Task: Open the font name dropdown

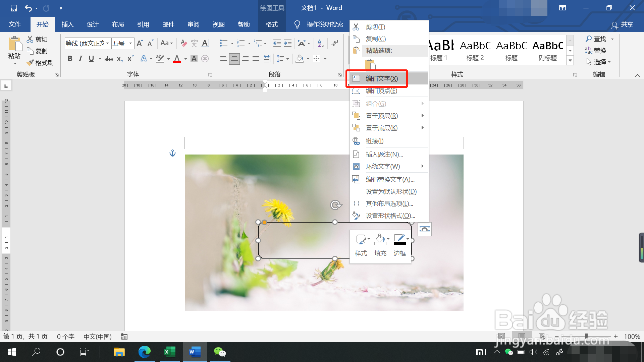Action: coord(108,43)
